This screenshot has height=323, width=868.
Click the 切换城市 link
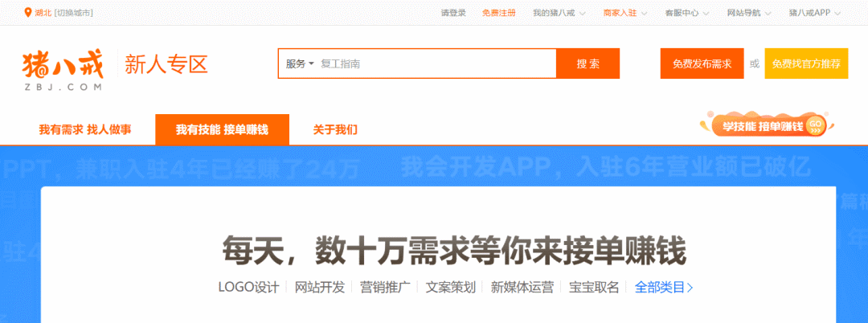74,13
